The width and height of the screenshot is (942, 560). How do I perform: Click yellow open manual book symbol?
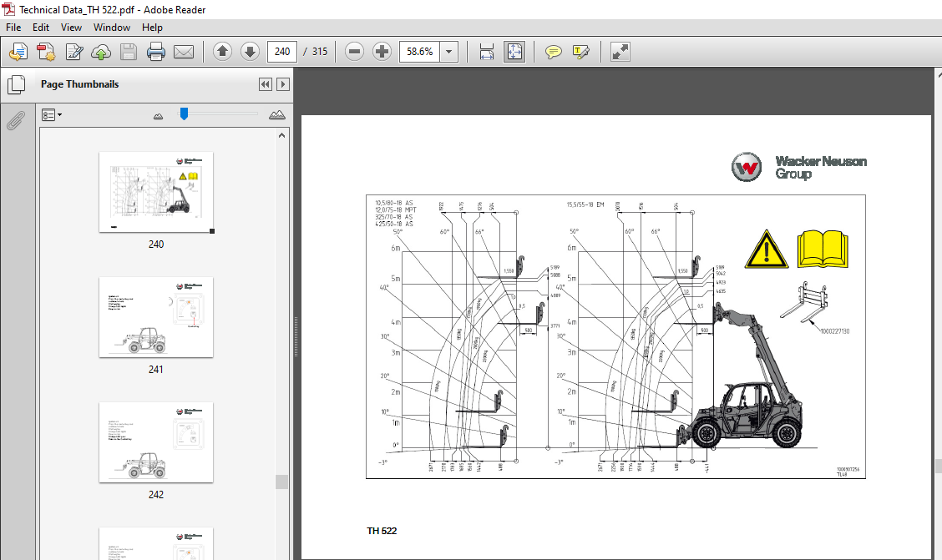[x=823, y=249]
